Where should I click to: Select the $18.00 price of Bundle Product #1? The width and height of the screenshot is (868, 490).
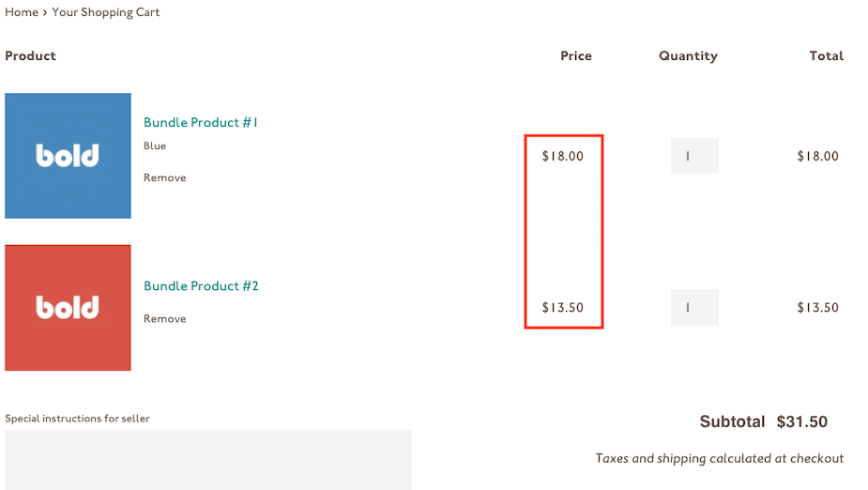point(563,156)
